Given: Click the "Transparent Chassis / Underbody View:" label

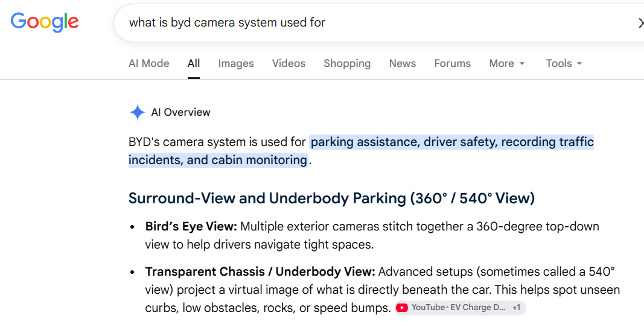Looking at the screenshot, I should (x=260, y=272).
